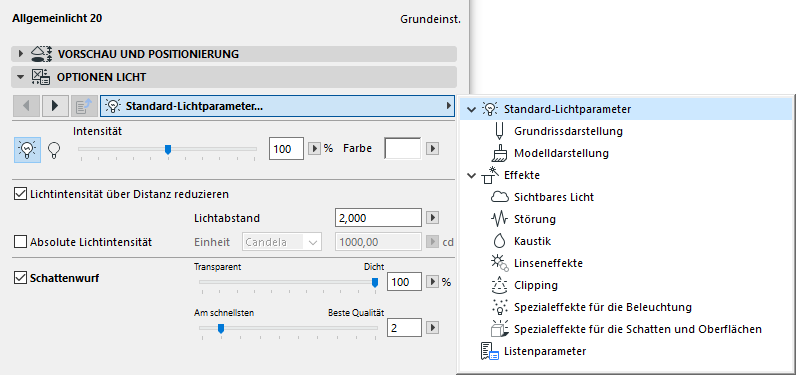Click the Transparent-Dicht shadow slider handle

(375, 283)
